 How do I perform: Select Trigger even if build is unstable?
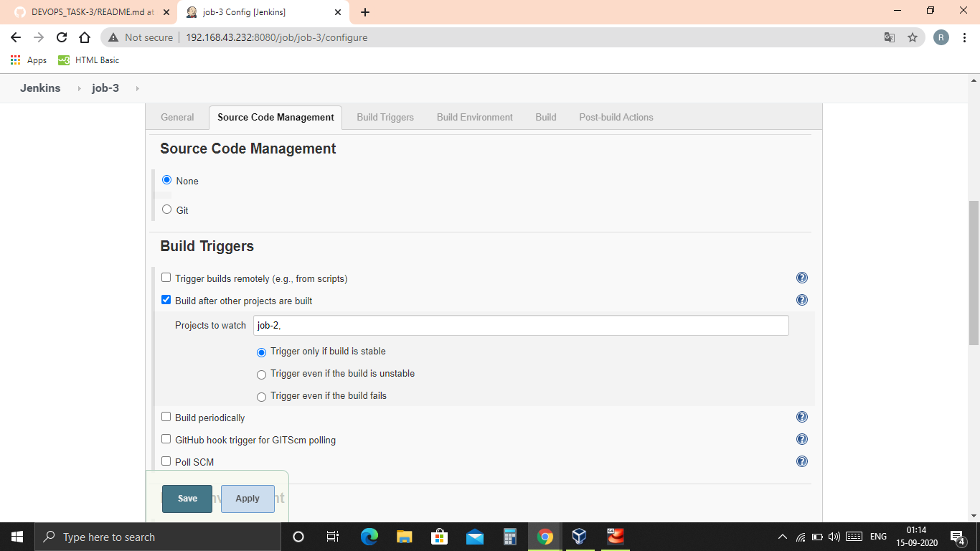(261, 375)
